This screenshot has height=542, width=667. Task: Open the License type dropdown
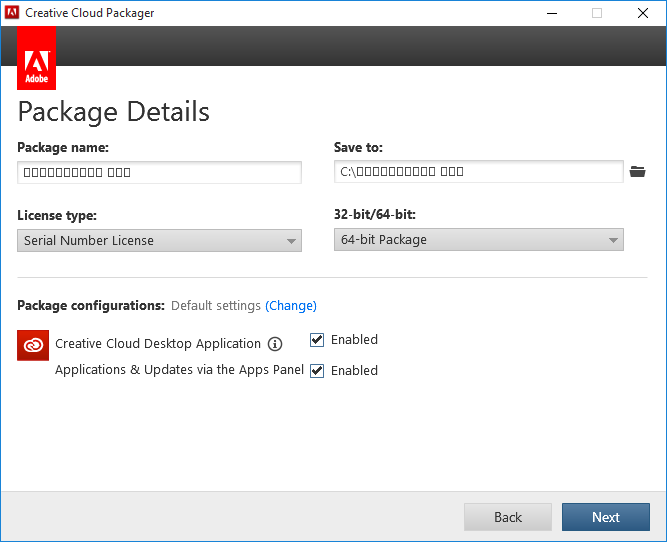coord(159,240)
